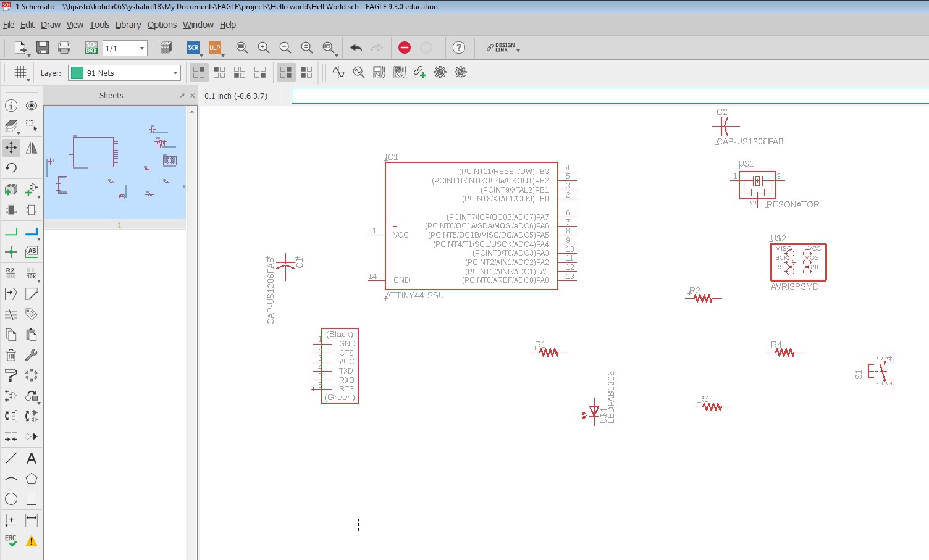Open the Help question mark
The width and height of the screenshot is (929, 560).
click(459, 48)
